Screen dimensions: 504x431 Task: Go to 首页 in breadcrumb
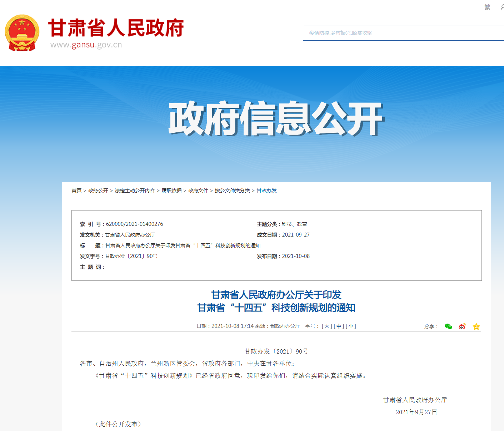[76, 191]
